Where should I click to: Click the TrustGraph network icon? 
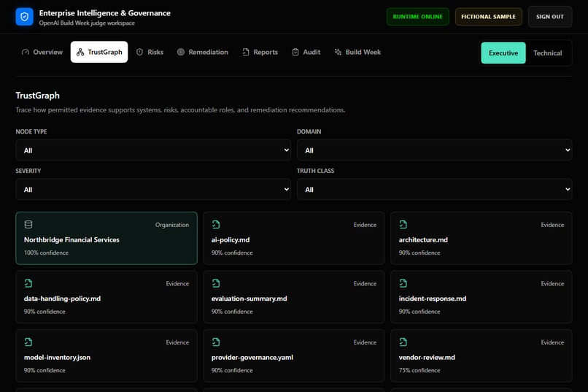pyautogui.click(x=80, y=52)
